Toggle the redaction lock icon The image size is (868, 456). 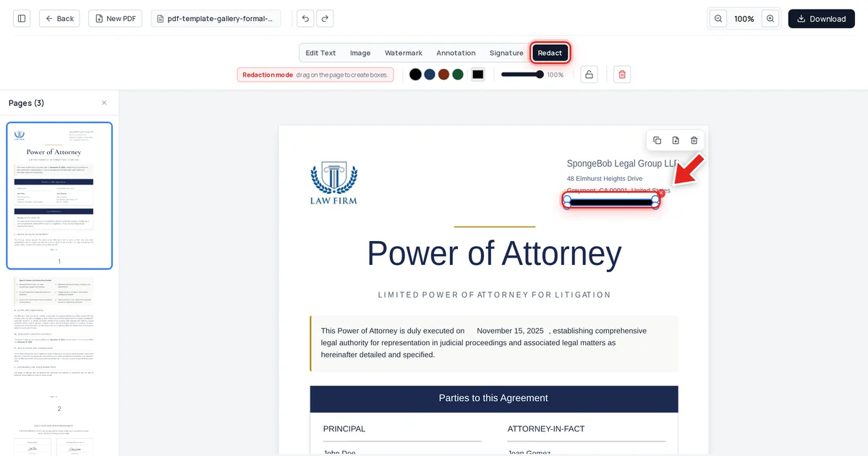tap(589, 75)
